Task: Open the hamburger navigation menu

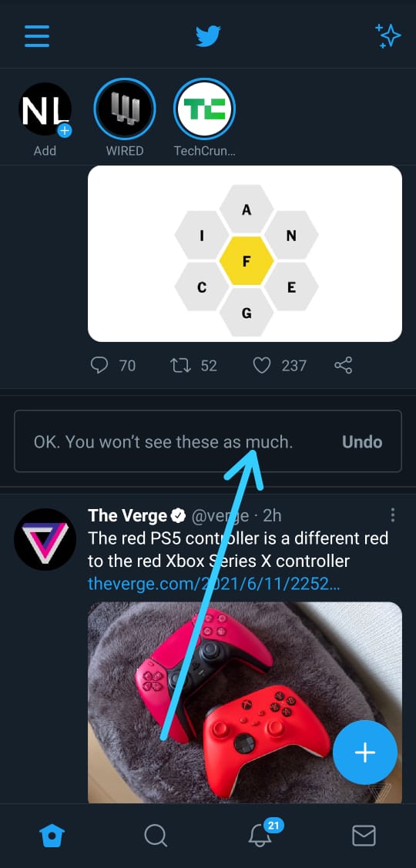Action: [37, 36]
